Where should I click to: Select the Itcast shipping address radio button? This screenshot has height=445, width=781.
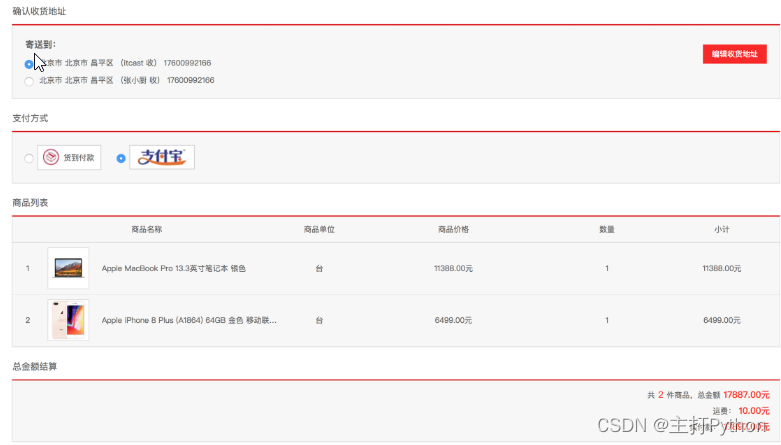pos(29,64)
